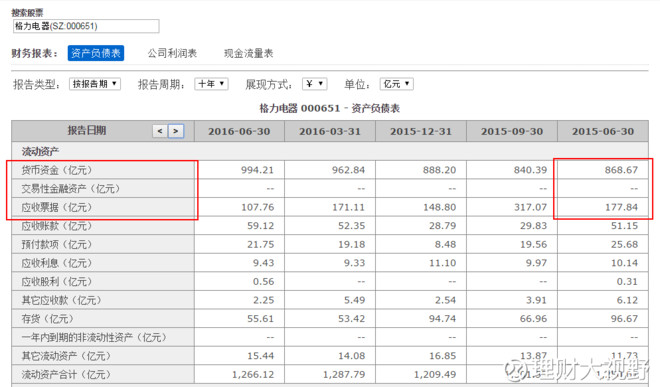Click the 1,287.79 total cell

click(x=330, y=374)
